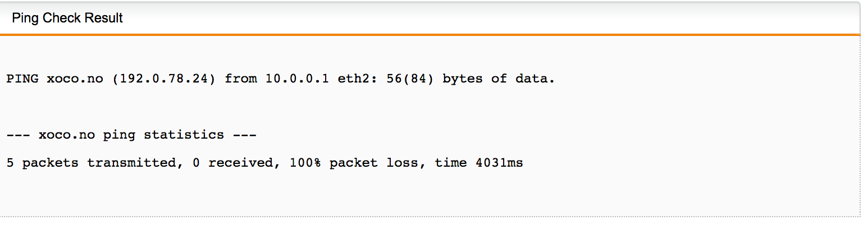Click the dotted bottom border of the result panel
Viewport: 868px width, 229px height.
(430, 217)
